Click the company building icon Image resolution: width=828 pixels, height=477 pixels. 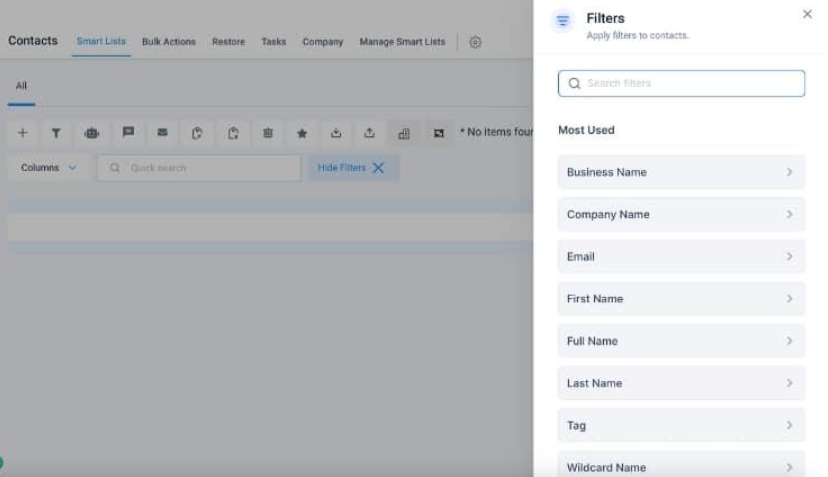coord(404,133)
